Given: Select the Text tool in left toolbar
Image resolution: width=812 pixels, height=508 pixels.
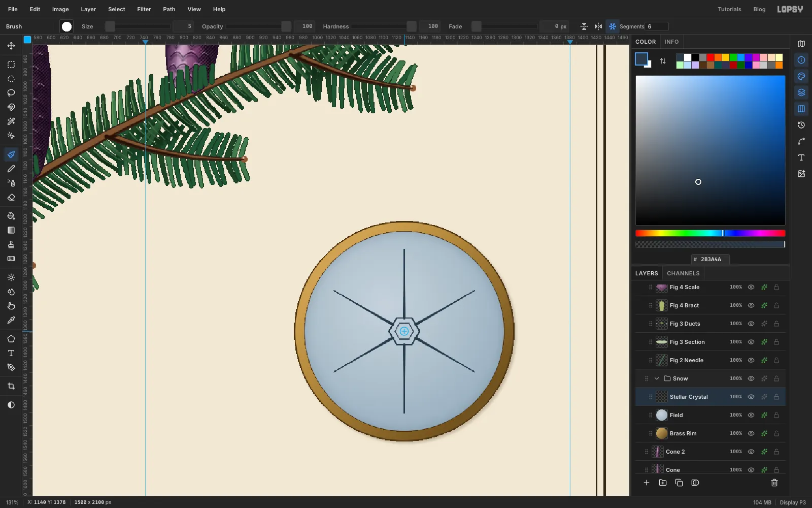Looking at the screenshot, I should 11,353.
